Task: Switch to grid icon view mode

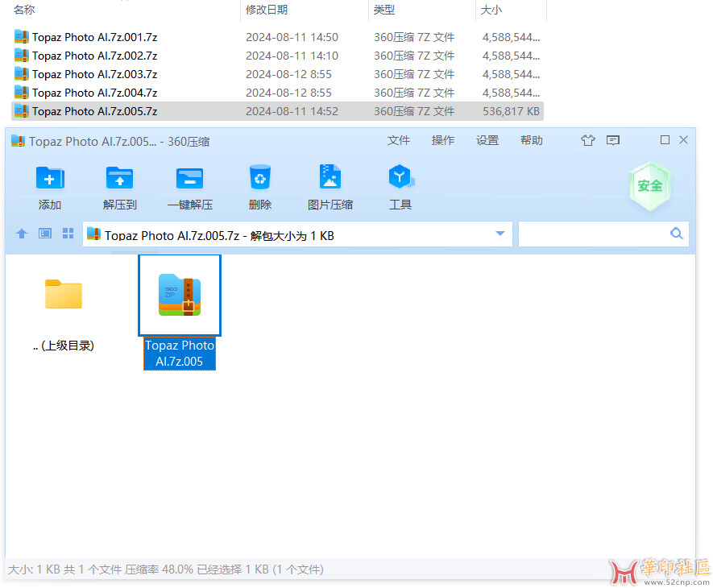Action: tap(68, 234)
